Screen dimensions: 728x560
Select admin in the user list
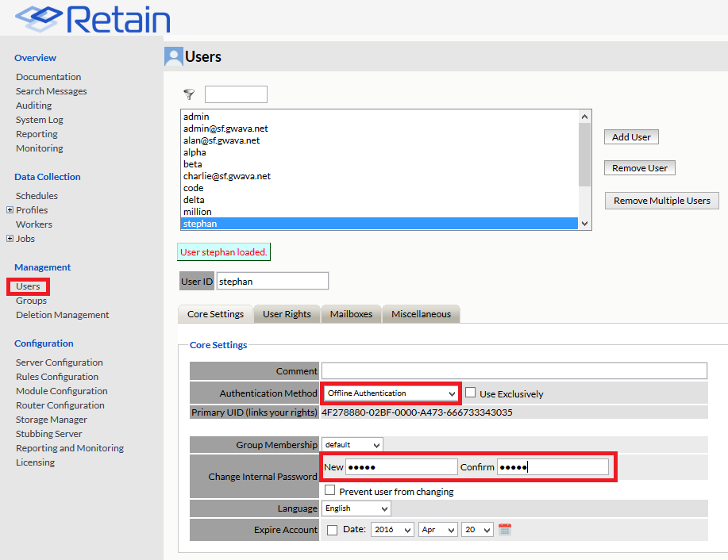point(379,117)
